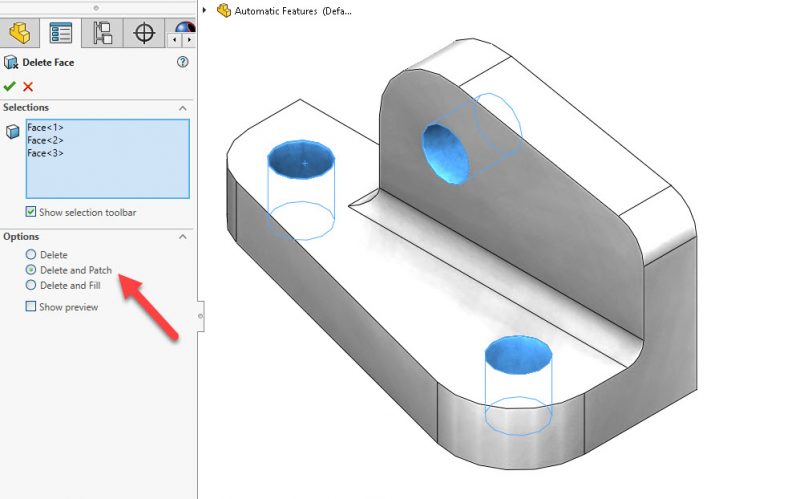Select the Delete radio option
Viewport: 800px width, 499px height.
pos(31,255)
